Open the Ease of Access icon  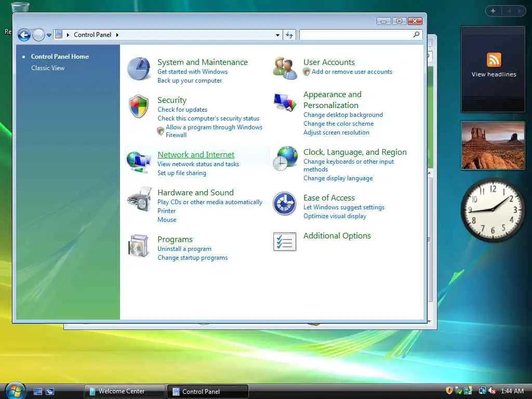pyautogui.click(x=284, y=204)
